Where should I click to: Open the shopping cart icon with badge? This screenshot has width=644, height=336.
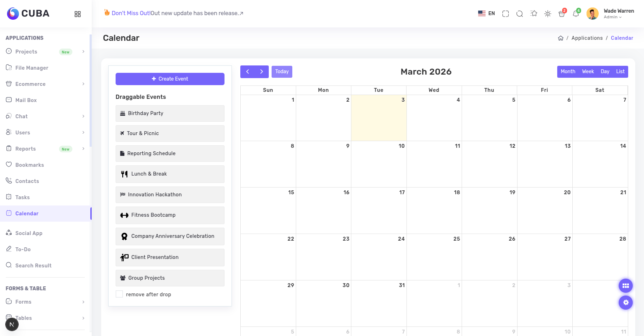pos(561,14)
